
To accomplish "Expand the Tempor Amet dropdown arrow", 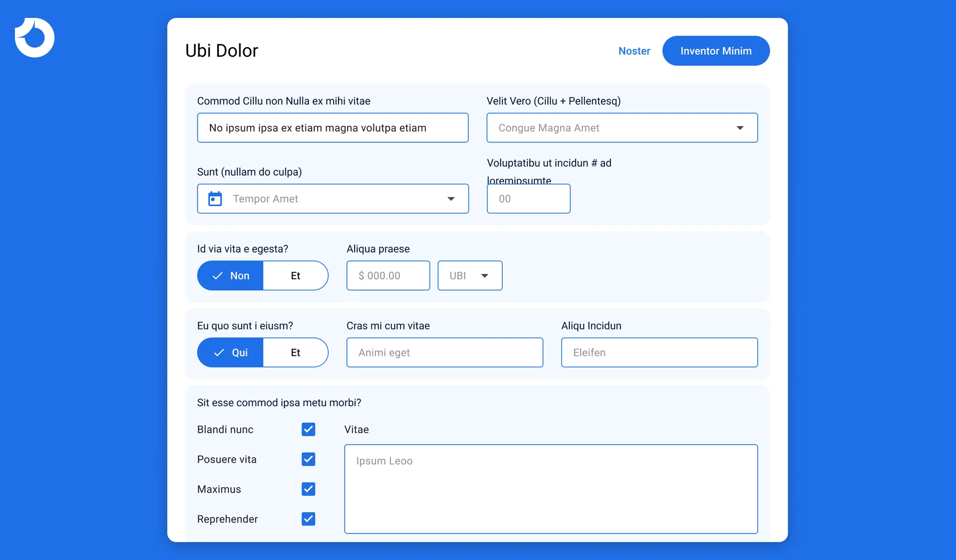I will (x=451, y=199).
